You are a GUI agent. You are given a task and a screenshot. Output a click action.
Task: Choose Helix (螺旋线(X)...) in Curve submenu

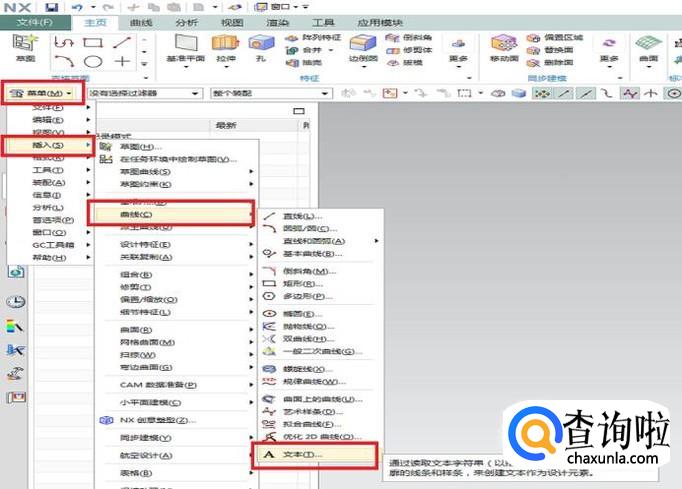(x=321, y=369)
